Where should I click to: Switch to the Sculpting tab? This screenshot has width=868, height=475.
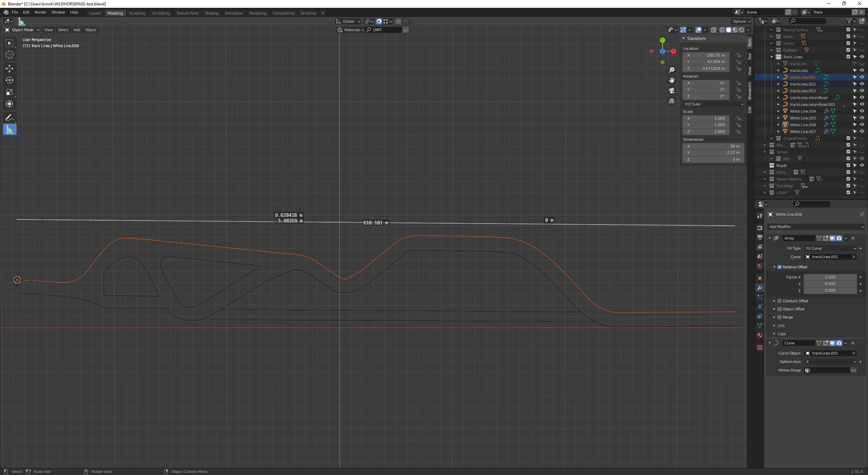(x=137, y=13)
